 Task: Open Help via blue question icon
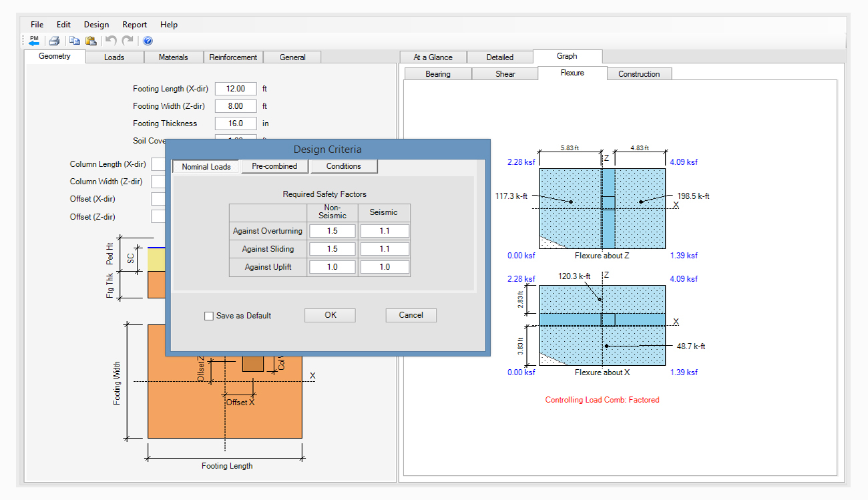click(148, 41)
